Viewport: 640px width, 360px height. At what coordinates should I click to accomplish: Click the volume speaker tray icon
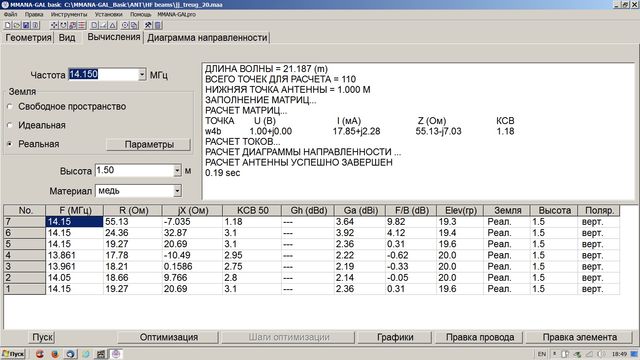tap(601, 354)
